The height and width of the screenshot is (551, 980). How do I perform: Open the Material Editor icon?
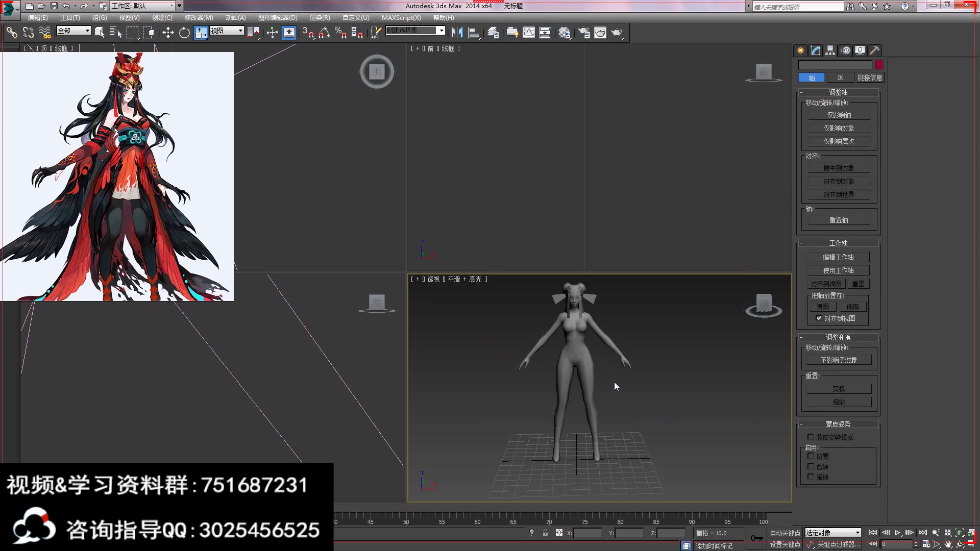point(565,33)
